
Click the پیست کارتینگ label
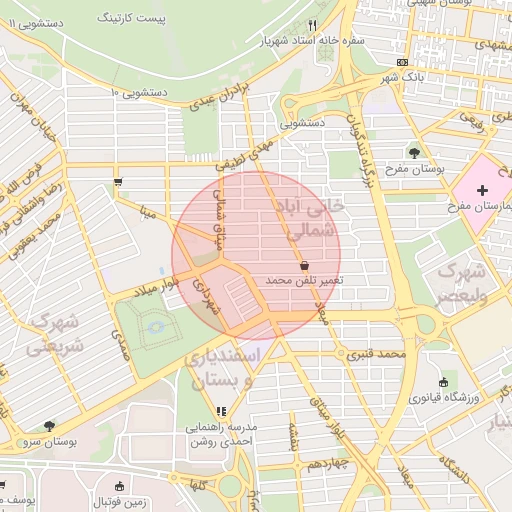131,18
